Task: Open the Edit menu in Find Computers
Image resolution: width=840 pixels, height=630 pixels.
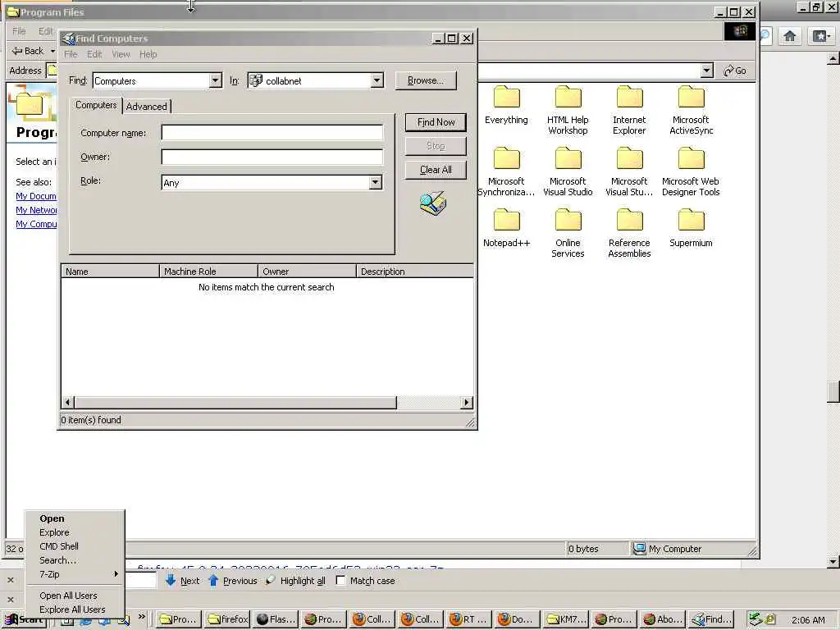Action: (94, 55)
